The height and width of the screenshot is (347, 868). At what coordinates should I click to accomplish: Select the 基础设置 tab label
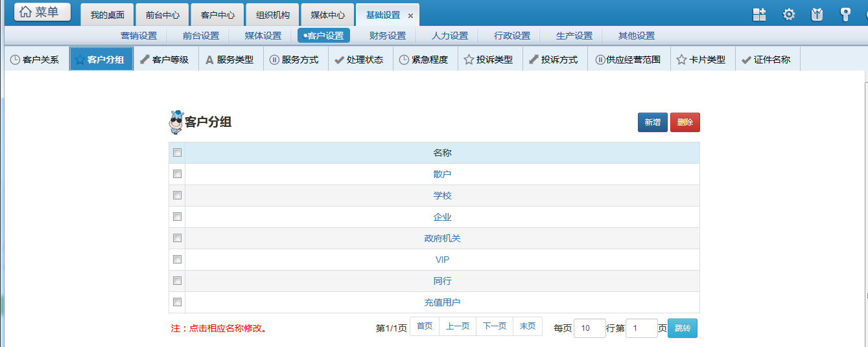click(x=383, y=15)
